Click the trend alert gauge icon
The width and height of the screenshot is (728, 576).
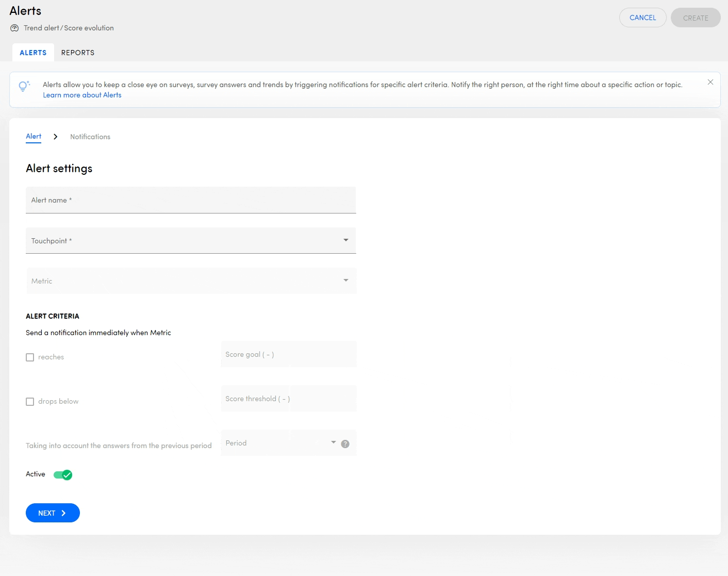(x=14, y=28)
